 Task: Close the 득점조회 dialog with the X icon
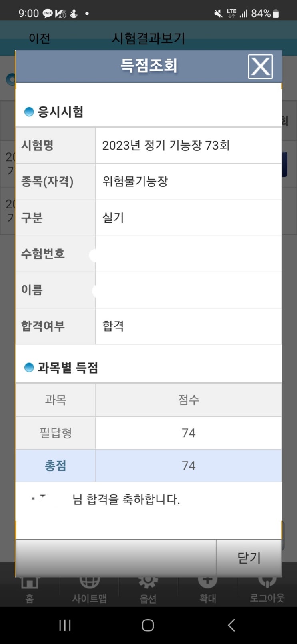260,66
